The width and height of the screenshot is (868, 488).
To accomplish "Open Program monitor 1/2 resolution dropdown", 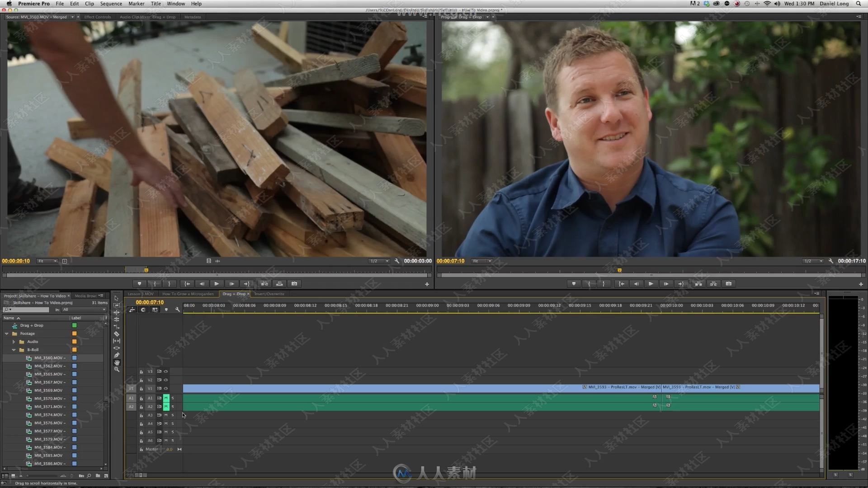I will (813, 261).
